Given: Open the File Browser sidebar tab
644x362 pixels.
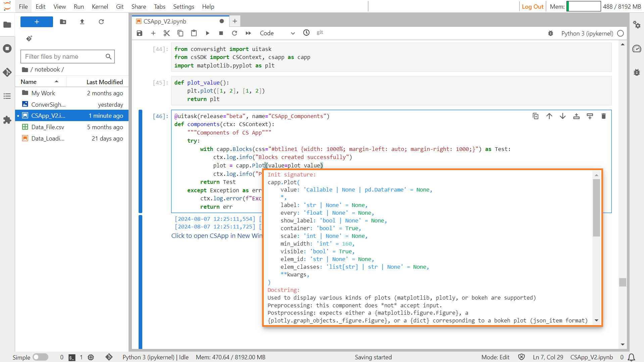Looking at the screenshot, I should (x=7, y=24).
